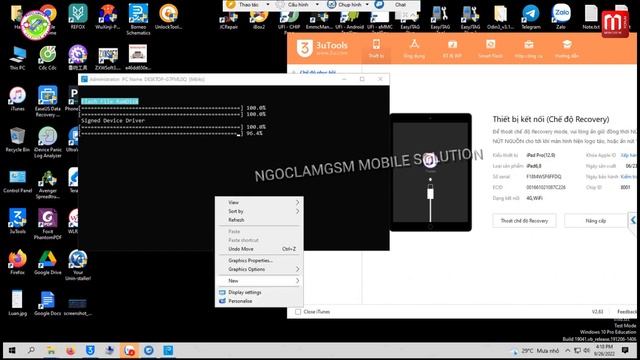Screen dimensions: 640x360
Task: Open the Firefox desktop shortcut
Action: (x=17, y=262)
